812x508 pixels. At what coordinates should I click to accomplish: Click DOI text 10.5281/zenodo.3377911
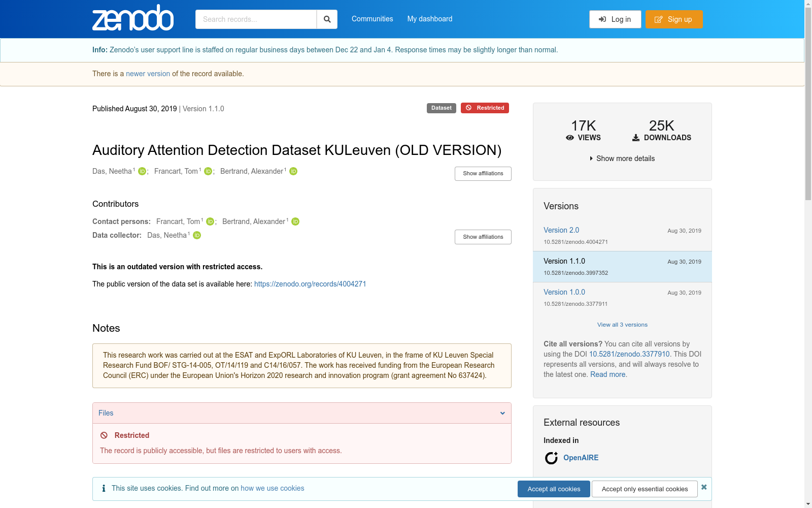tap(576, 304)
